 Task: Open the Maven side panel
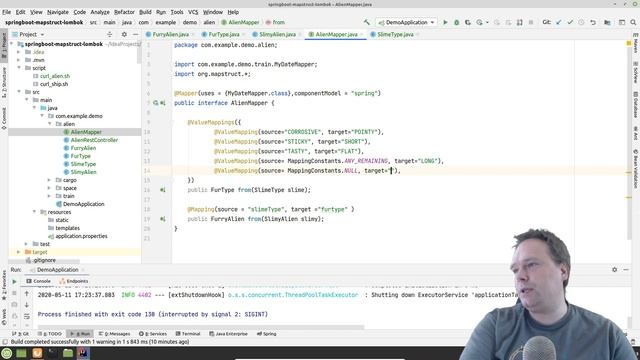tap(636, 43)
